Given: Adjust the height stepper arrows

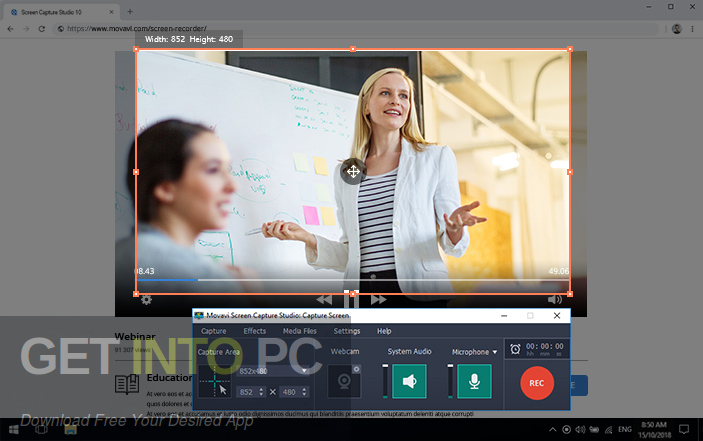Looking at the screenshot, I should [x=304, y=392].
